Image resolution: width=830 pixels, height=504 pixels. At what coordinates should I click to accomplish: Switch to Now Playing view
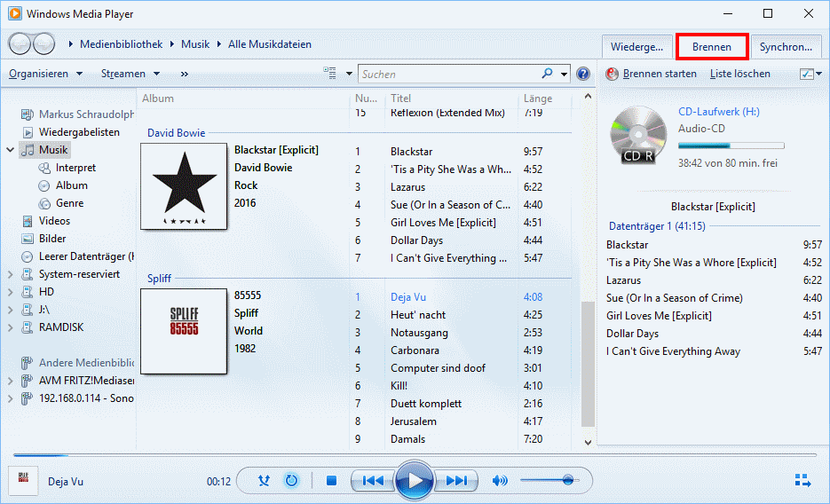pyautogui.click(x=802, y=480)
